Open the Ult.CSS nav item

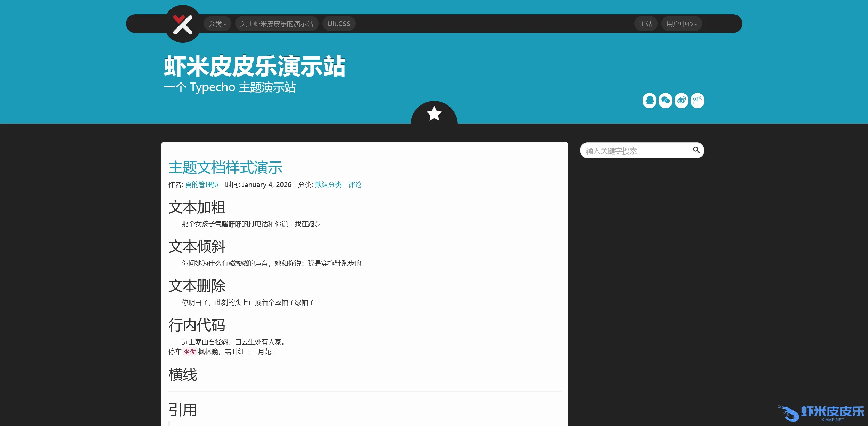click(339, 24)
